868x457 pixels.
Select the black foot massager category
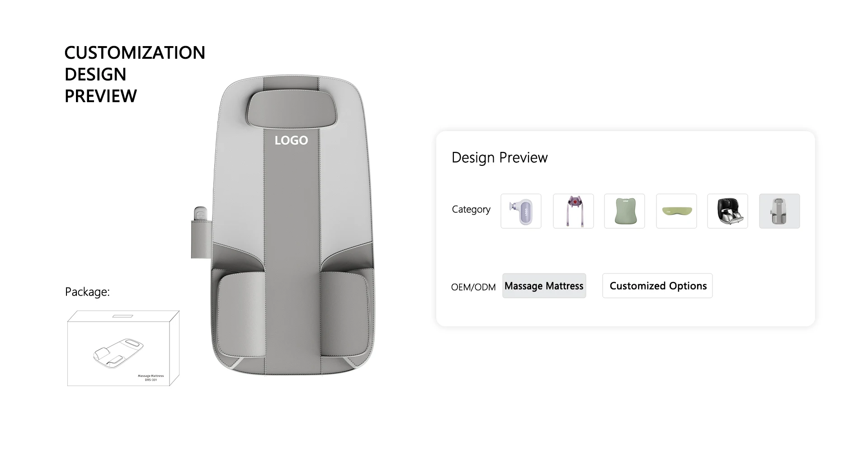coord(727,211)
